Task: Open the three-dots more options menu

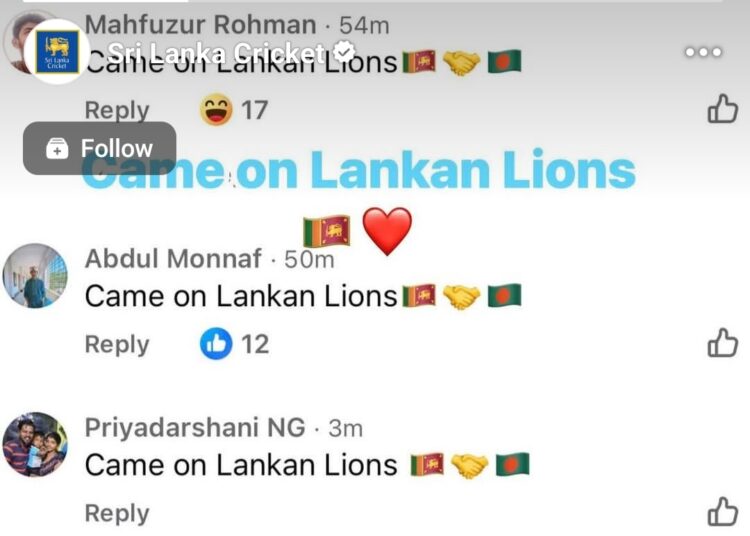Action: click(x=703, y=52)
